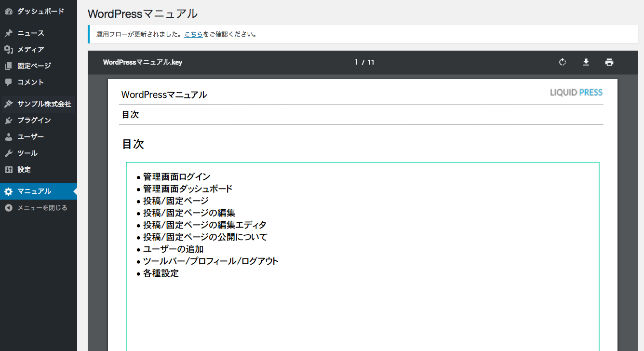
Task: Click the media icon beside メディア
Action: (8, 50)
